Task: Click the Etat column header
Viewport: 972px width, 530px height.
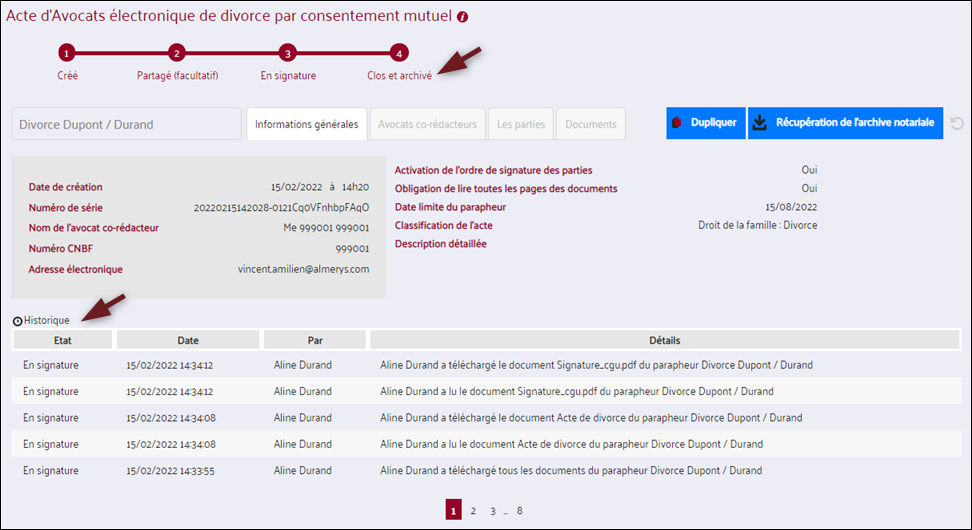Action: 63,340
